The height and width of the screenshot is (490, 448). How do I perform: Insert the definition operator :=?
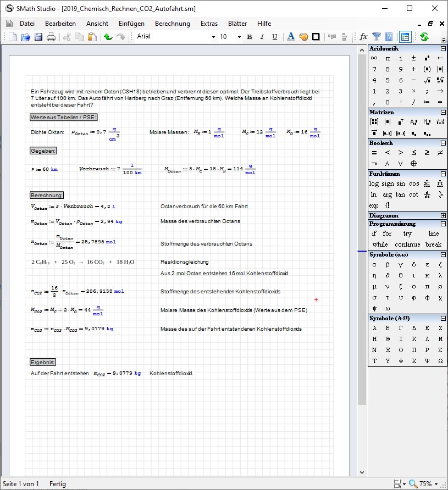click(427, 102)
